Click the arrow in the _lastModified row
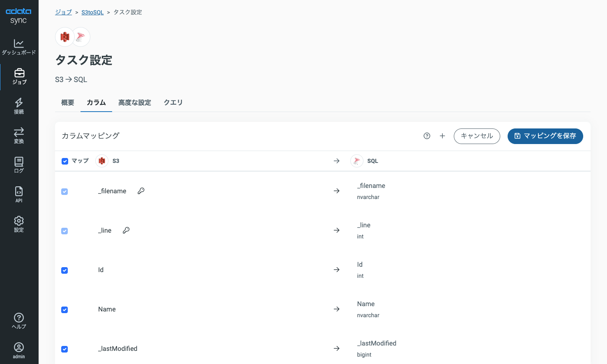Viewport: 607px width, 364px height. [337, 348]
